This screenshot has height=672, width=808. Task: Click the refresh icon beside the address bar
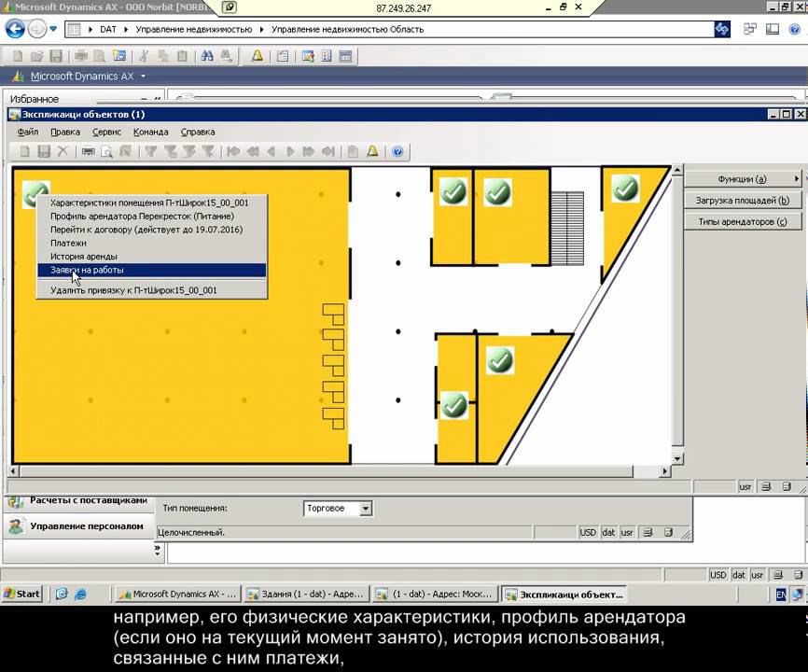[722, 29]
